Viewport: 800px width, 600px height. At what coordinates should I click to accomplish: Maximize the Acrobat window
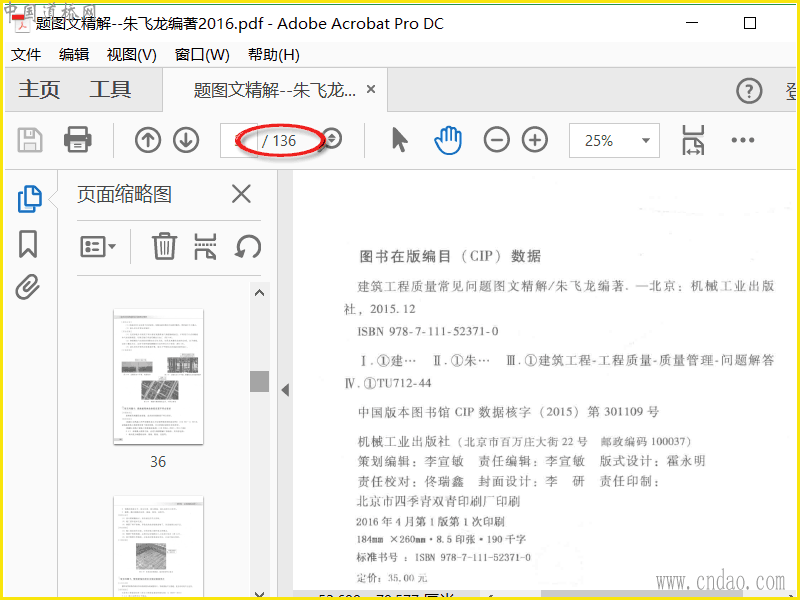[749, 23]
